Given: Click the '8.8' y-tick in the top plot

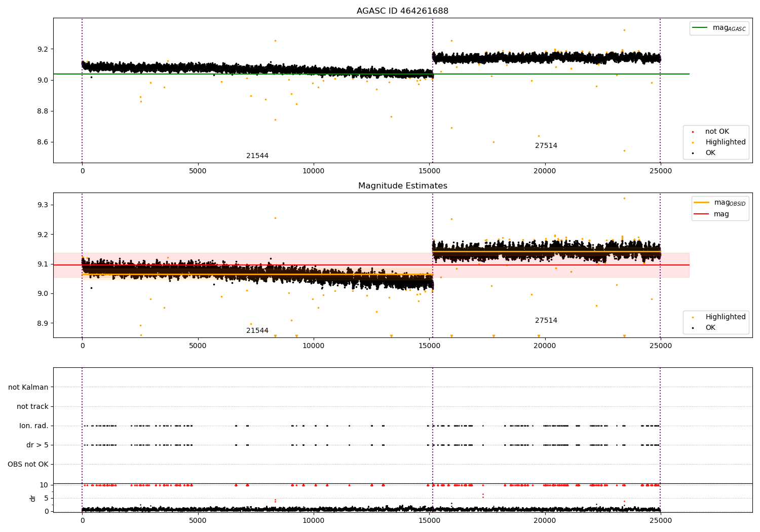Looking at the screenshot, I should coord(43,111).
